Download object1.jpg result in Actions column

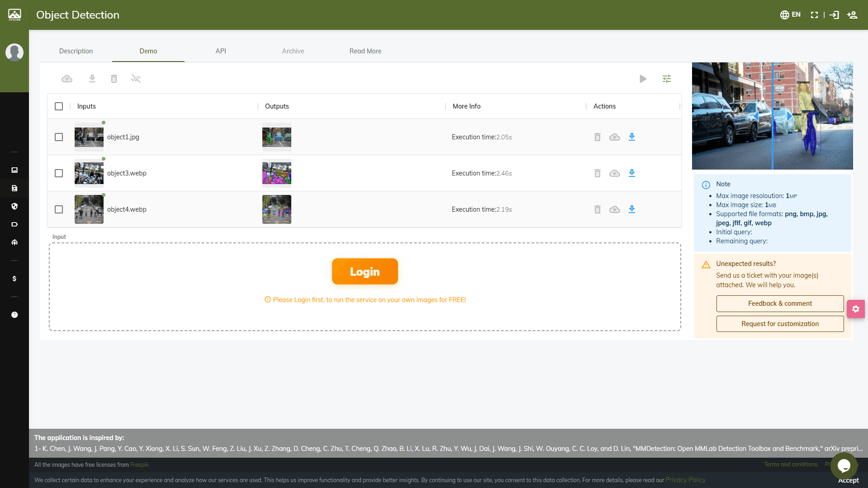[632, 137]
